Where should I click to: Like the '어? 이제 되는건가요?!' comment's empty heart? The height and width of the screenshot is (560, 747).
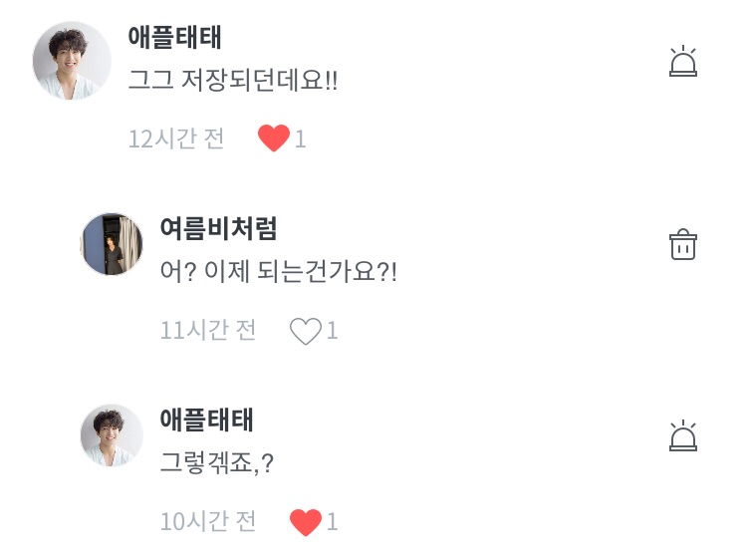click(x=305, y=331)
